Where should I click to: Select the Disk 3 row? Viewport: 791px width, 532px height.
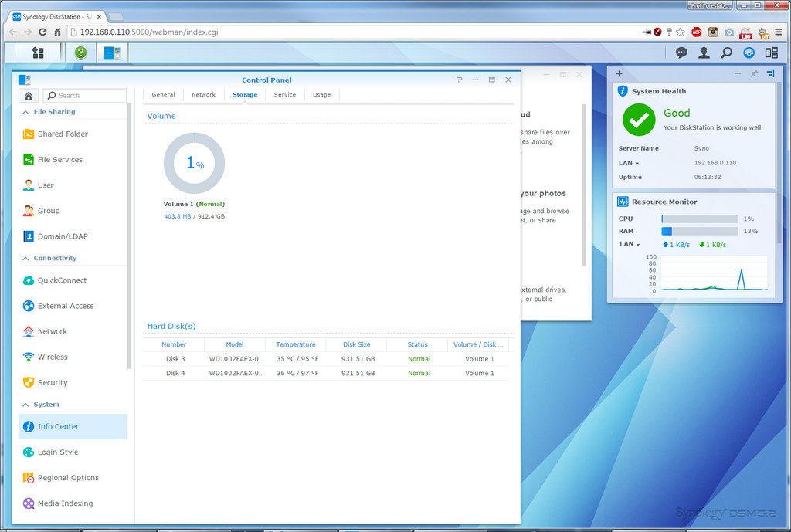point(326,359)
